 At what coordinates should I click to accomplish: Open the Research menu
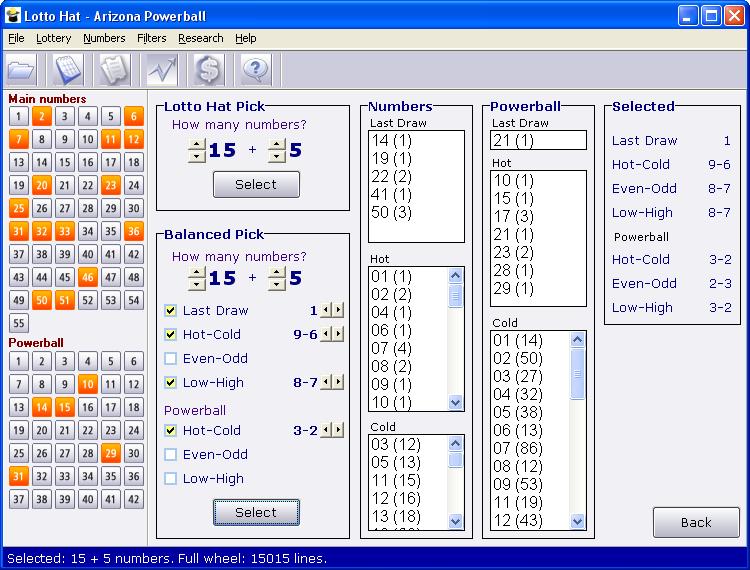200,38
